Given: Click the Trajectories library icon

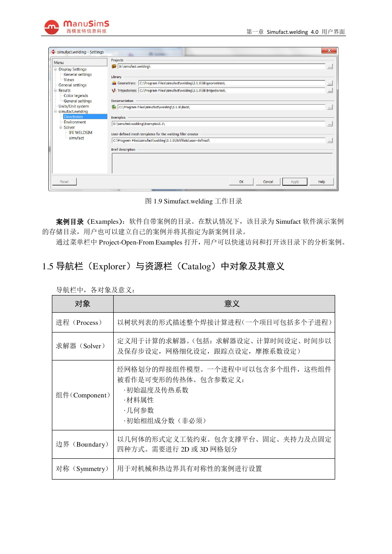Looking at the screenshot, I should [x=114, y=91].
